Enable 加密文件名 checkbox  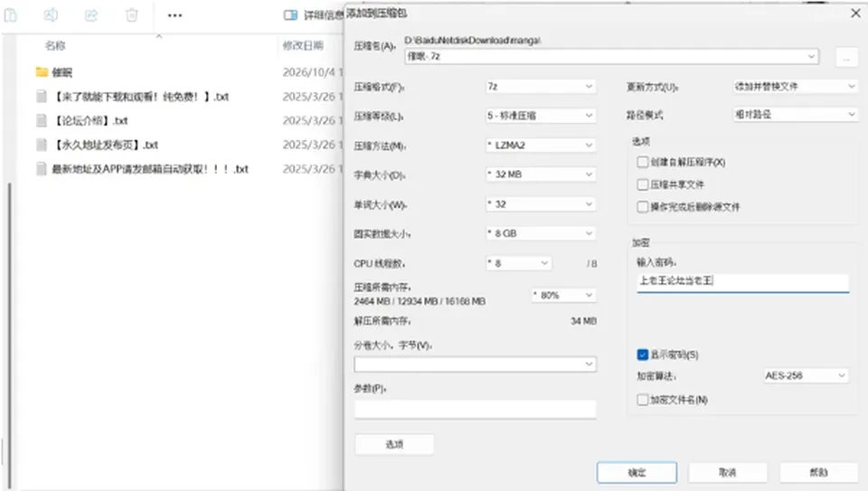point(643,400)
